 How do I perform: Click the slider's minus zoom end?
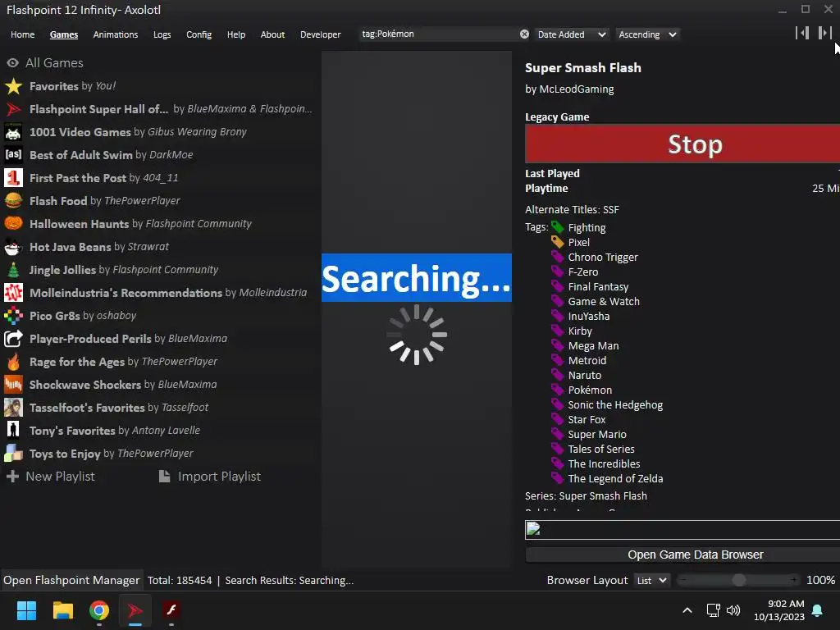[683, 580]
